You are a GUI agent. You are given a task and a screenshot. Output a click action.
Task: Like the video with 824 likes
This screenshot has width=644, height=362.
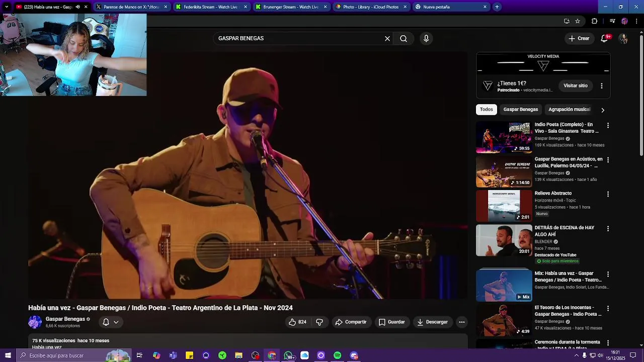(x=298, y=322)
